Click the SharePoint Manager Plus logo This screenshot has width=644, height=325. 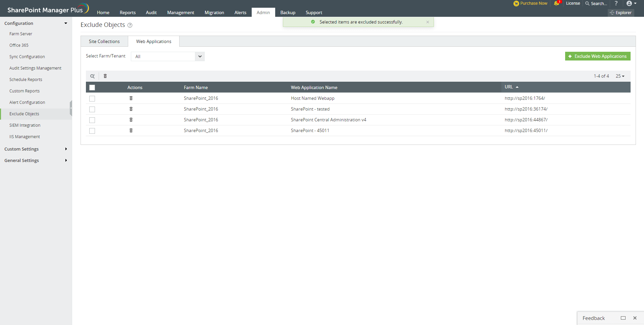[48, 9]
